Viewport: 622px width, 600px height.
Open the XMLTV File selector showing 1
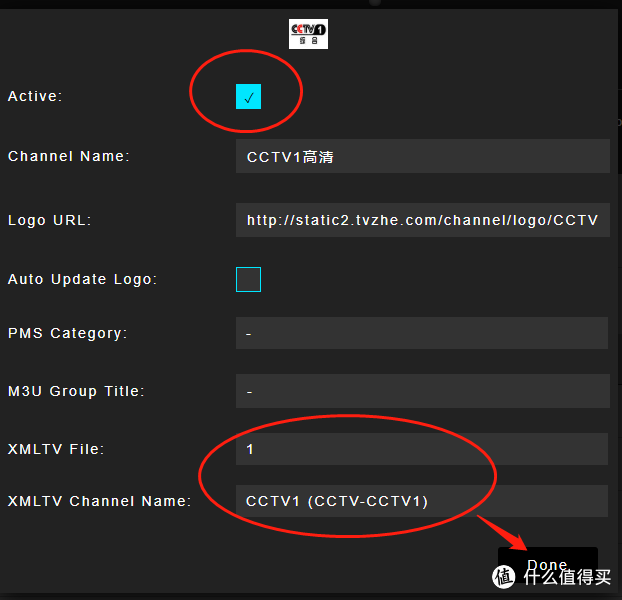pyautogui.click(x=422, y=449)
